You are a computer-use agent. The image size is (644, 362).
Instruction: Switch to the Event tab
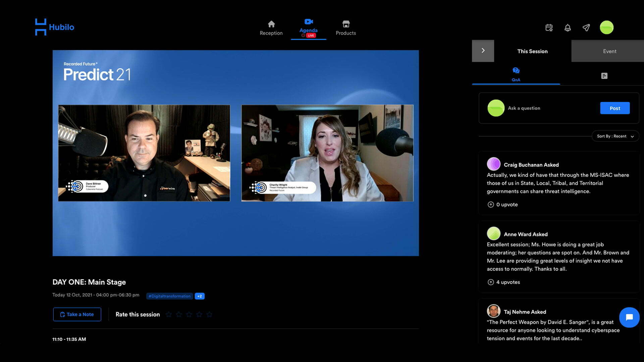(x=609, y=51)
